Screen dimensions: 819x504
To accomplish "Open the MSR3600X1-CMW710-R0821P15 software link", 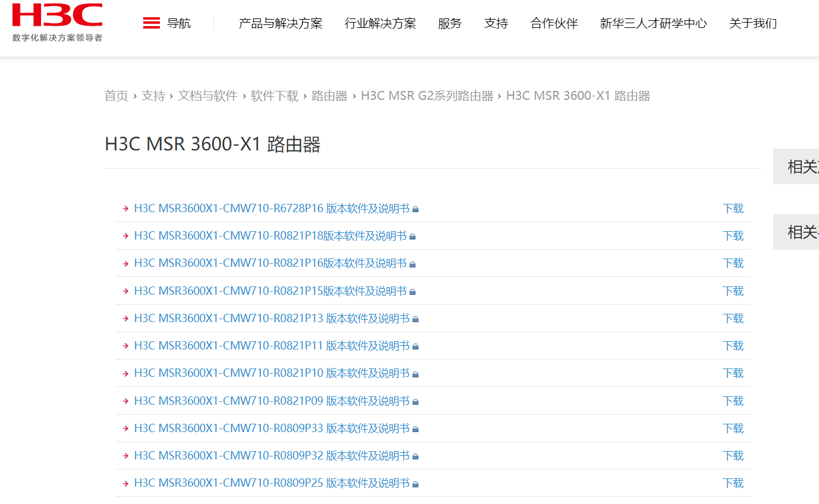I will [270, 291].
